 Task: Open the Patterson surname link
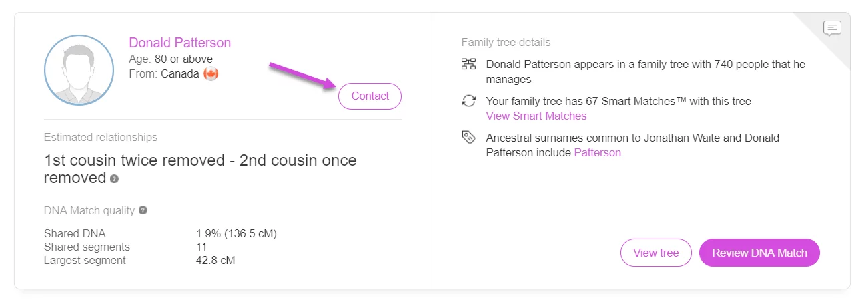pos(598,152)
